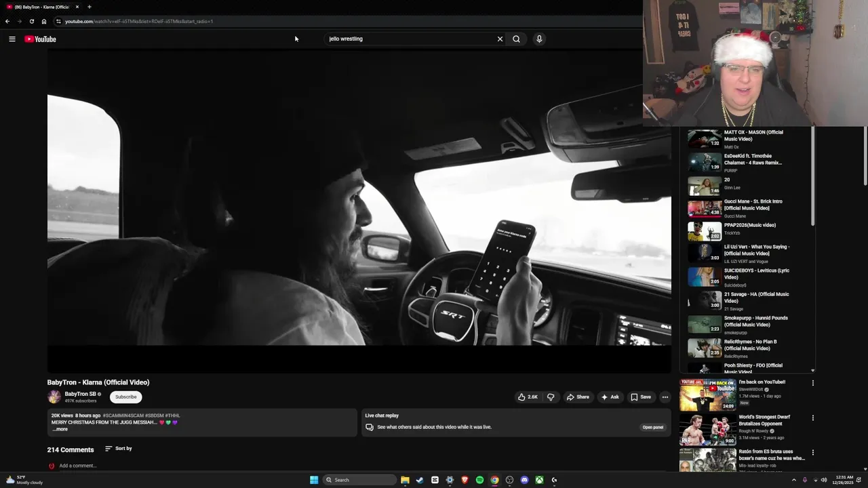The height and width of the screenshot is (488, 868).
Task: Start voice search with the microphone
Action: coord(539,39)
